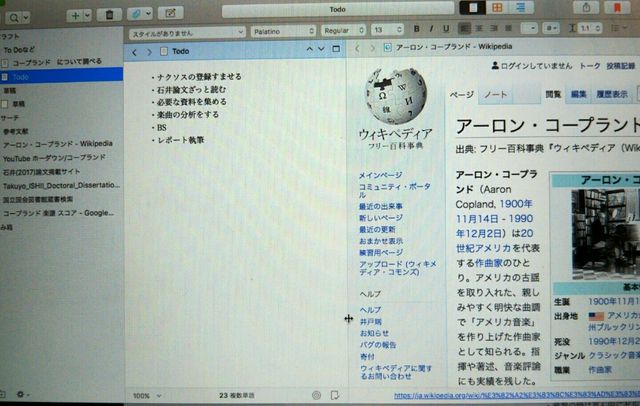Toggle underline formatting

click(446, 29)
